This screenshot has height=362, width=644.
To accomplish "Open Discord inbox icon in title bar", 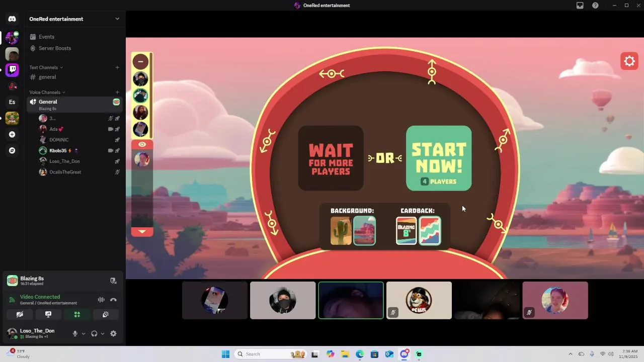I will (580, 6).
